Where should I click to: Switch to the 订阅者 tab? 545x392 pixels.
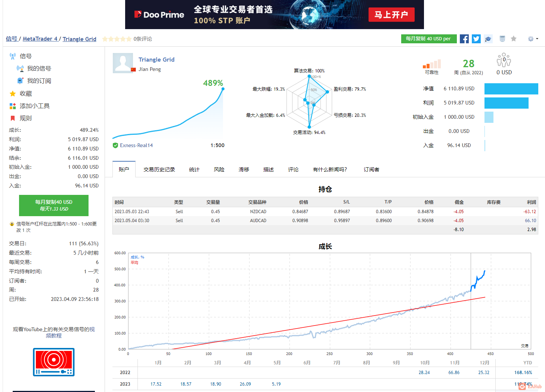coord(372,169)
